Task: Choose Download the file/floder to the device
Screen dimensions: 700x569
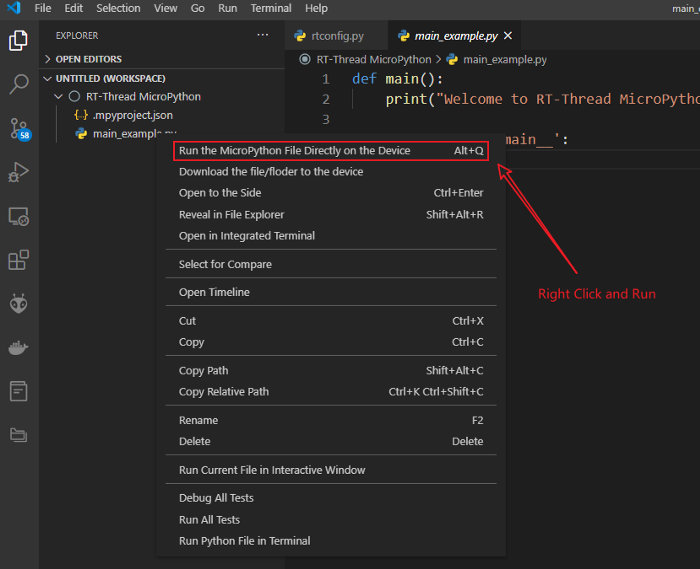Action: tap(331, 172)
